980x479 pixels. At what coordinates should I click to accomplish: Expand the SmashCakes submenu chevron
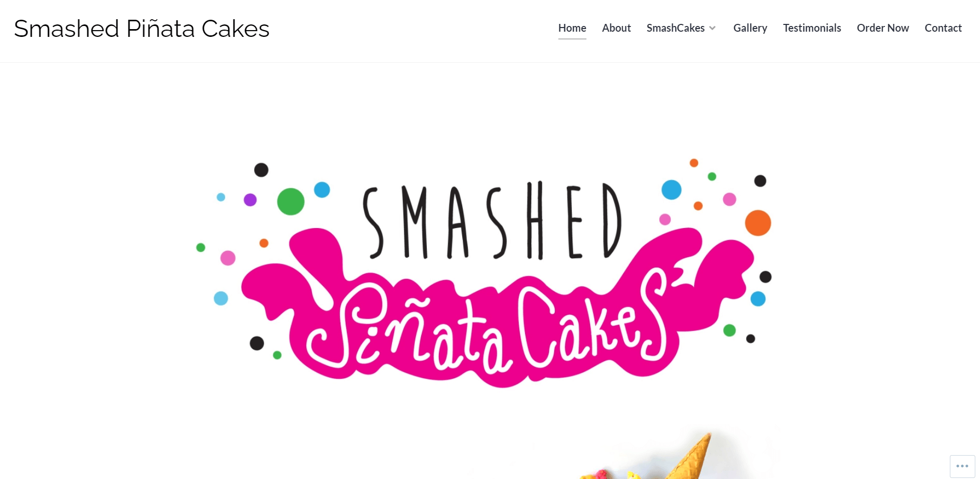point(712,28)
